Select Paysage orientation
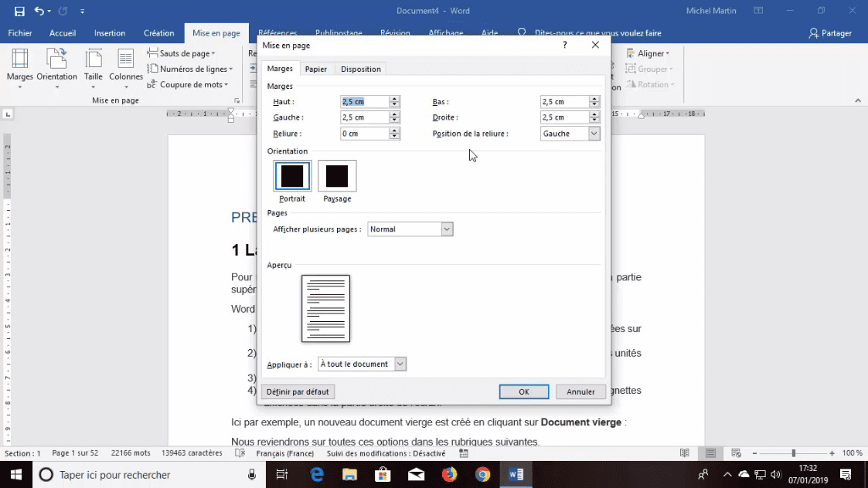The width and height of the screenshot is (868, 488). click(337, 177)
